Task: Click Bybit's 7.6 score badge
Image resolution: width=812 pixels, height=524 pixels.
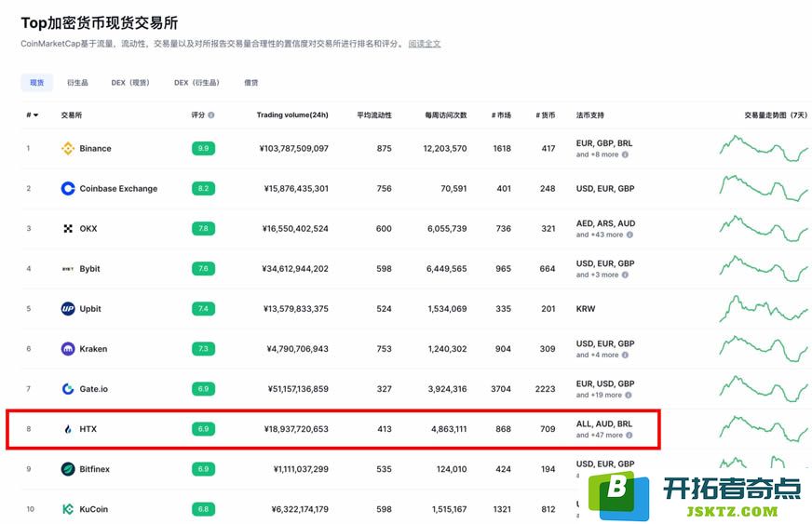Action: [203, 269]
